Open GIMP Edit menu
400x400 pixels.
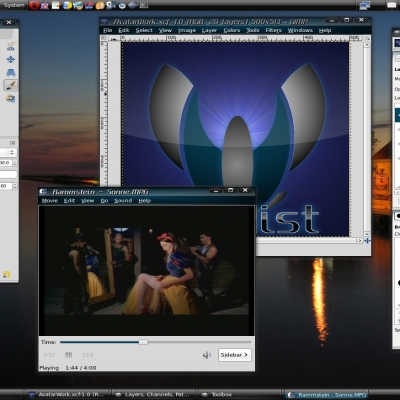point(124,30)
